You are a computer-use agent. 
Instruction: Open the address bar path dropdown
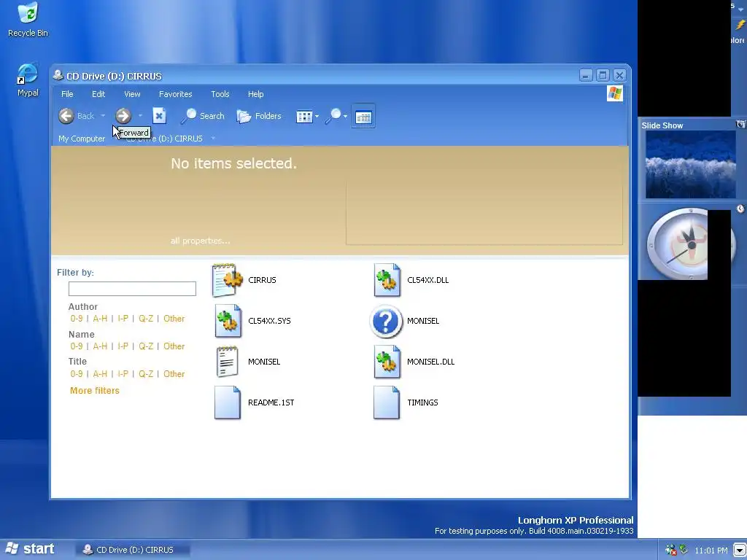click(213, 139)
